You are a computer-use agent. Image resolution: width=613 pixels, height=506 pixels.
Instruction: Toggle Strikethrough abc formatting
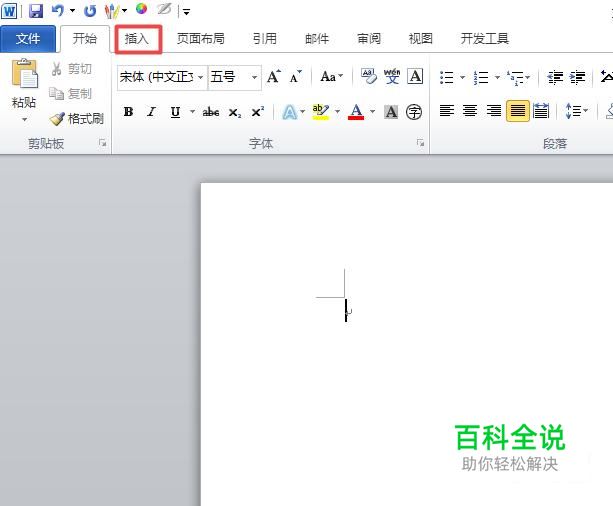[211, 112]
